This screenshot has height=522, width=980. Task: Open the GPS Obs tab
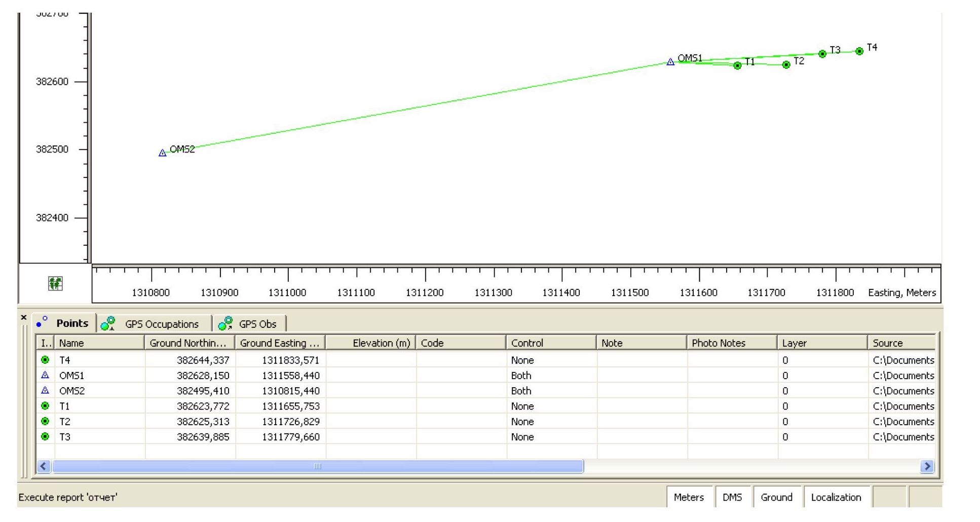[x=250, y=324]
